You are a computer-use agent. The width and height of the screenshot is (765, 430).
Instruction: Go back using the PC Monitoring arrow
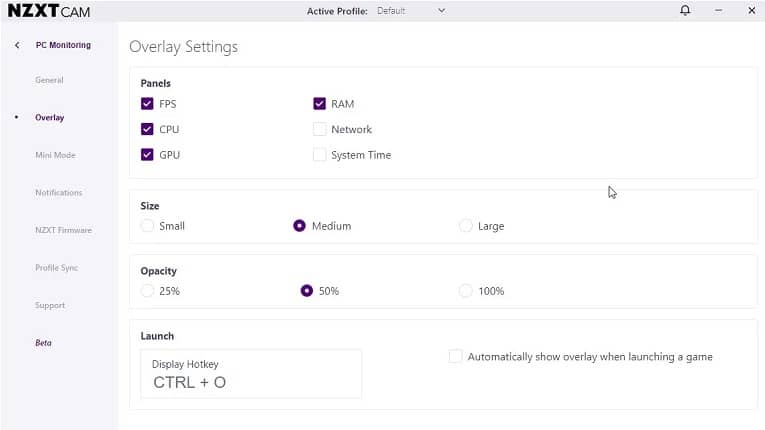click(x=17, y=45)
